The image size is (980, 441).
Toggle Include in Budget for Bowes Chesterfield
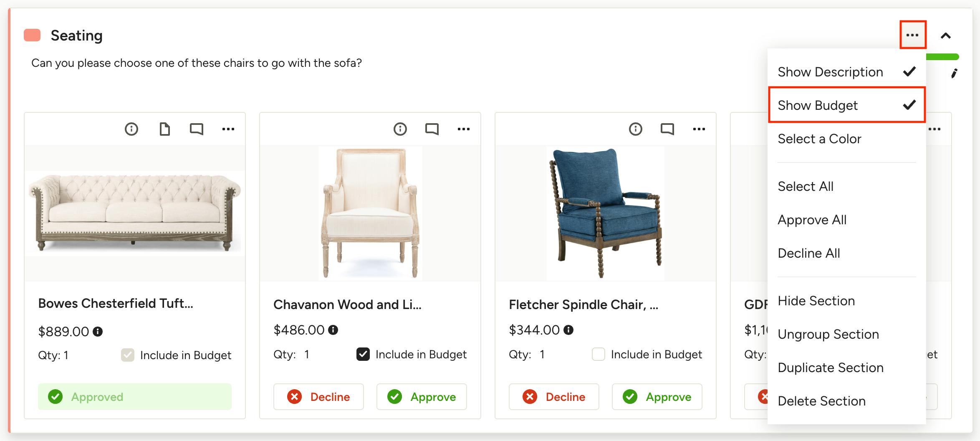128,355
